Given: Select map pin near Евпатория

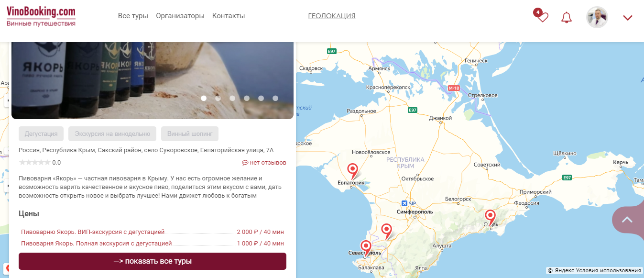Looking at the screenshot, I should (352, 170).
